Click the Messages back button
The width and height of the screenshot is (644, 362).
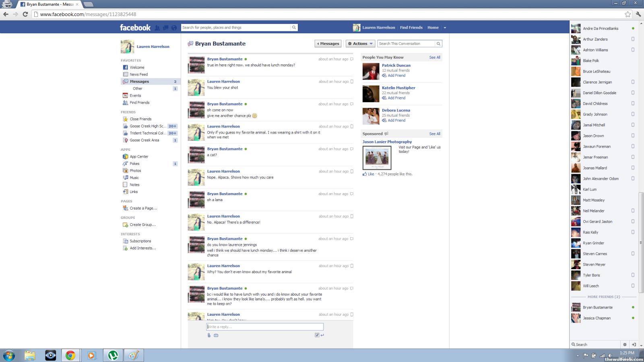[x=328, y=43]
